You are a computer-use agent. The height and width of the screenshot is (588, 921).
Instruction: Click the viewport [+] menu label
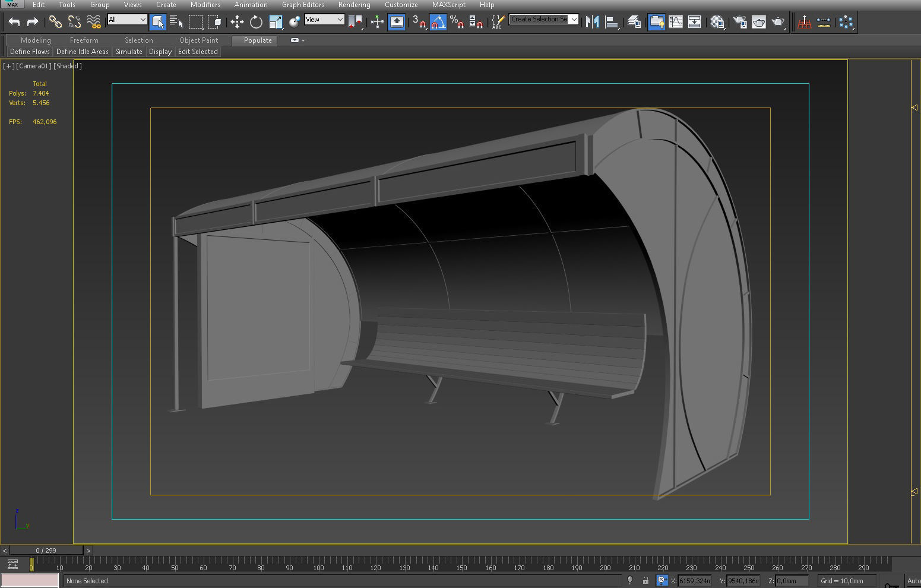8,66
